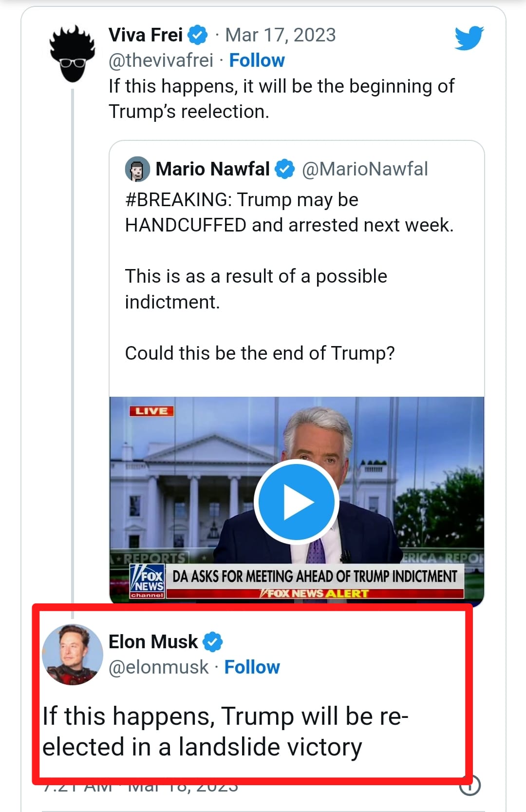Click the Viva Frei display name

(x=146, y=35)
